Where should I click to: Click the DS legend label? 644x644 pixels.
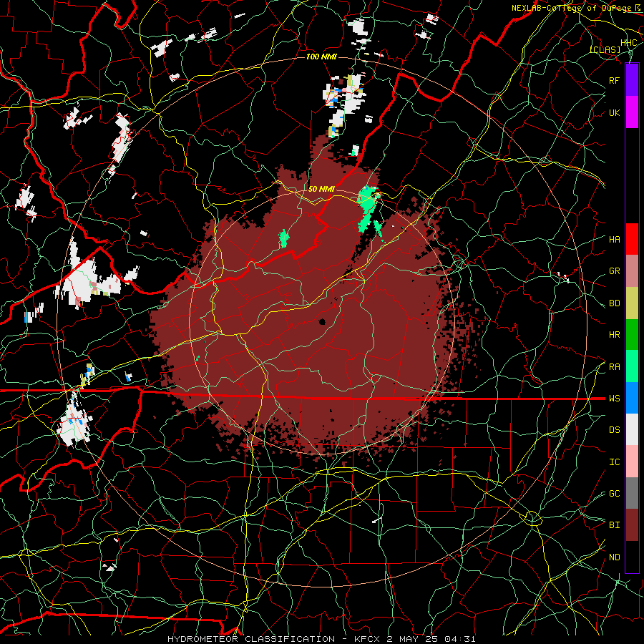click(614, 430)
